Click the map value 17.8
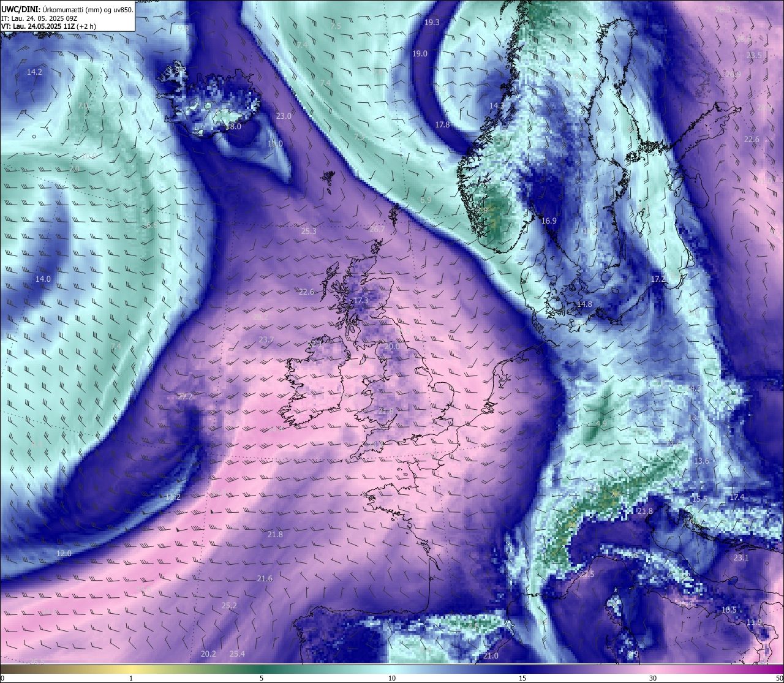Viewport: 784px width, 683px height. point(442,124)
